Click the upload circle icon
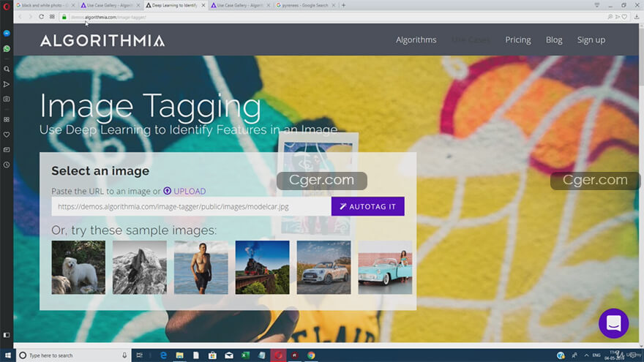This screenshot has height=362, width=644. (167, 191)
